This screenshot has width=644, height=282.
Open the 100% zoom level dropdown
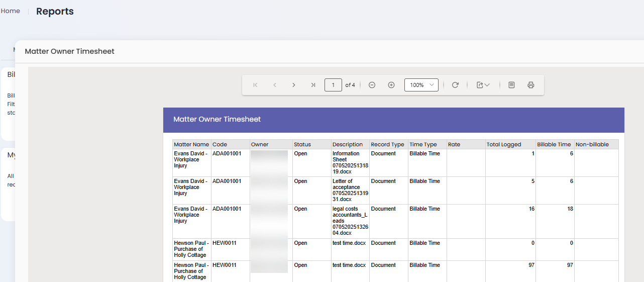pyautogui.click(x=421, y=85)
